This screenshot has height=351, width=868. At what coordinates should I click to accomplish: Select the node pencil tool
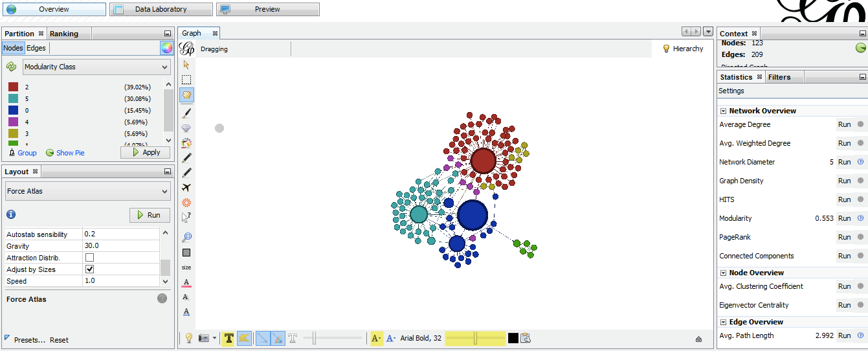(x=186, y=157)
